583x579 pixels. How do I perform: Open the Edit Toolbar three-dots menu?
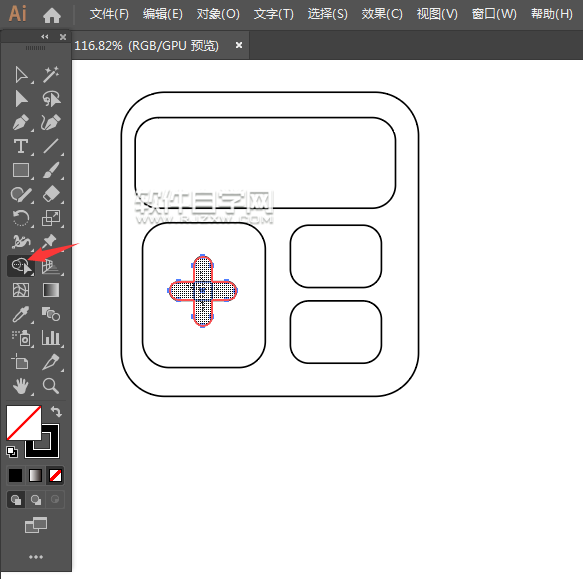(36, 557)
